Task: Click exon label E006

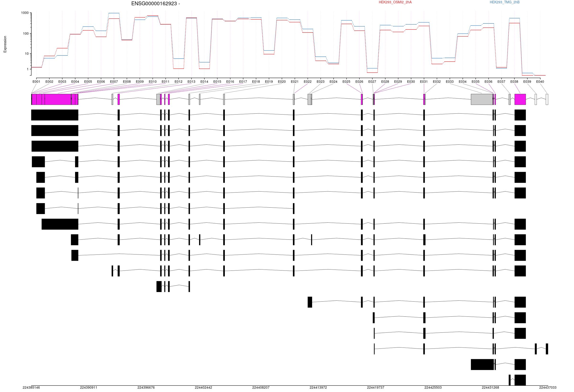Action: pyautogui.click(x=101, y=82)
